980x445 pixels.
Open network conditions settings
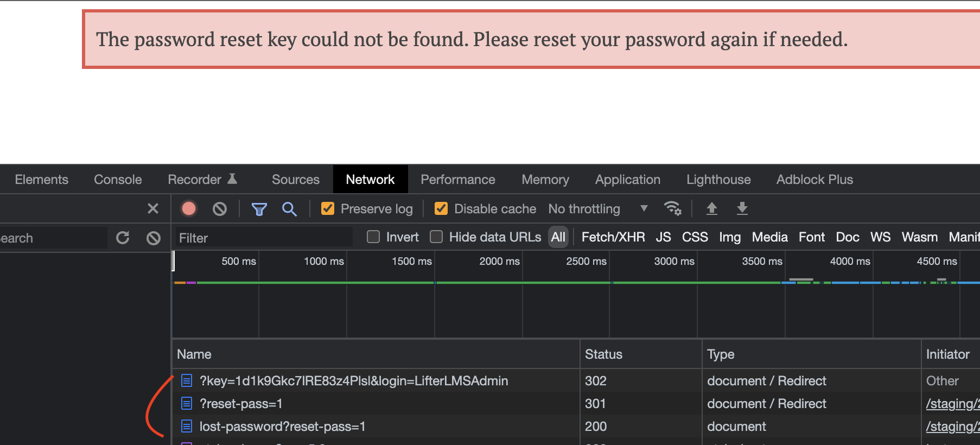pyautogui.click(x=673, y=208)
